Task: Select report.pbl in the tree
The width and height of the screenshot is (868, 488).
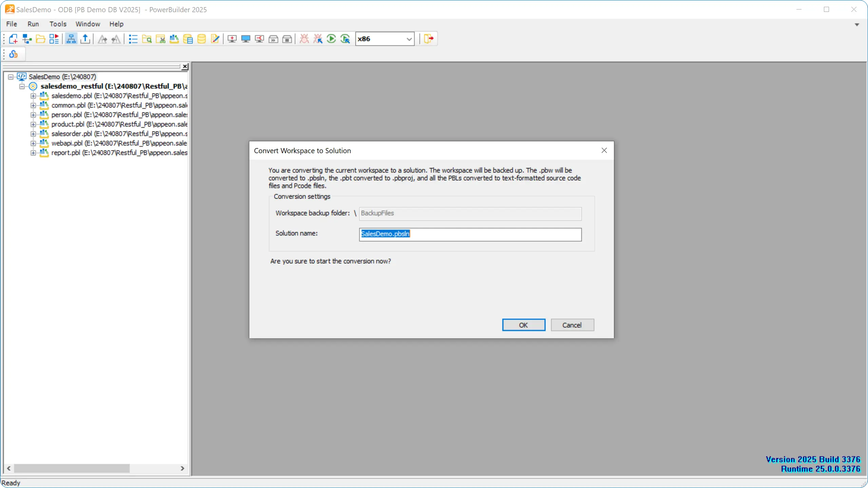Action: coord(119,153)
